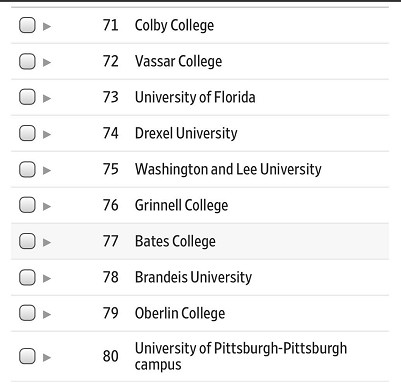Select the rank 77 Bates College row

tap(200, 241)
